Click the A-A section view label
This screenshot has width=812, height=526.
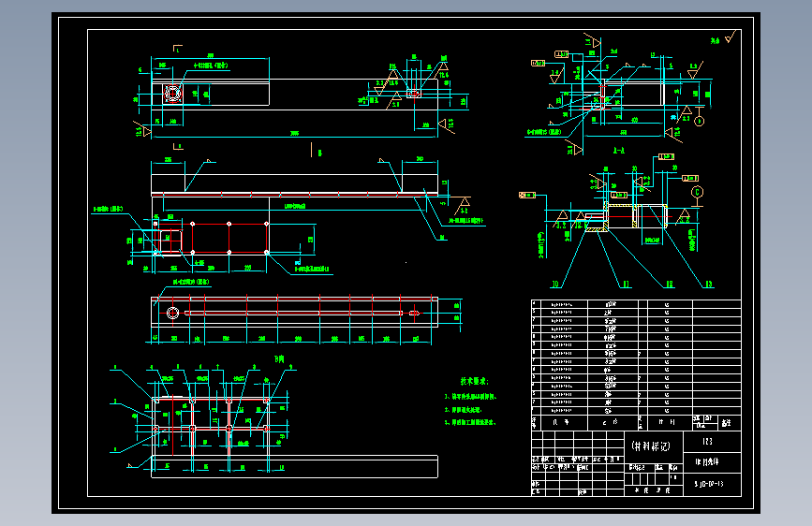coord(619,150)
